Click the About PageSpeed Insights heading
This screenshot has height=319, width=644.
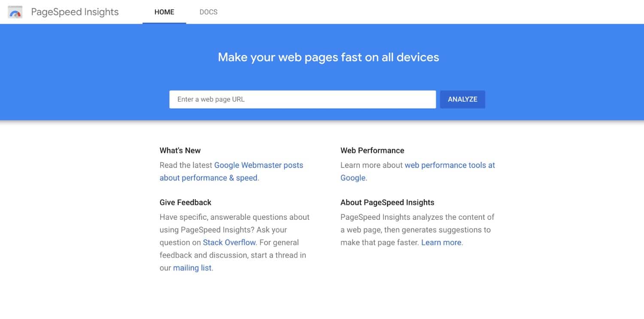(387, 202)
